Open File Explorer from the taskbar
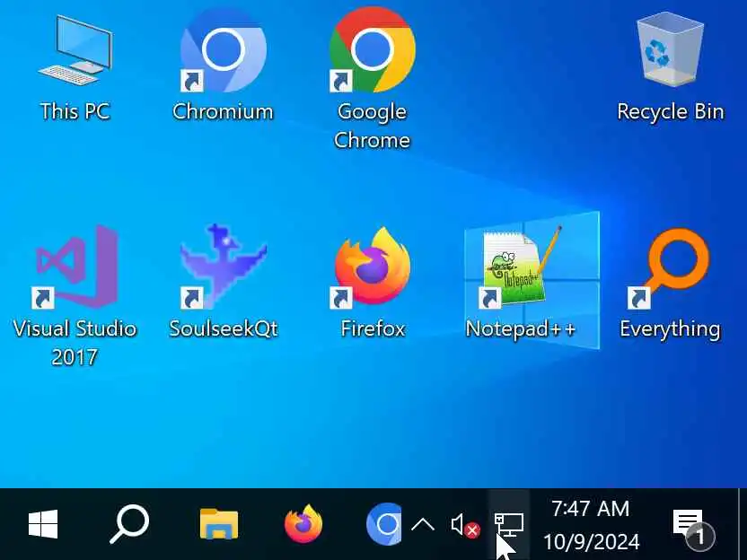This screenshot has height=560, width=747. pos(219,524)
